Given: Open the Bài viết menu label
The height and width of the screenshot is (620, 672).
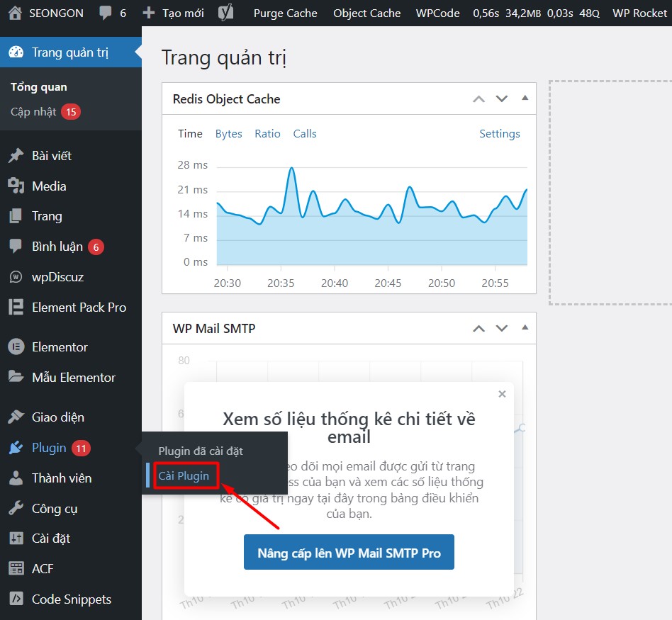Looking at the screenshot, I should click(x=52, y=156).
